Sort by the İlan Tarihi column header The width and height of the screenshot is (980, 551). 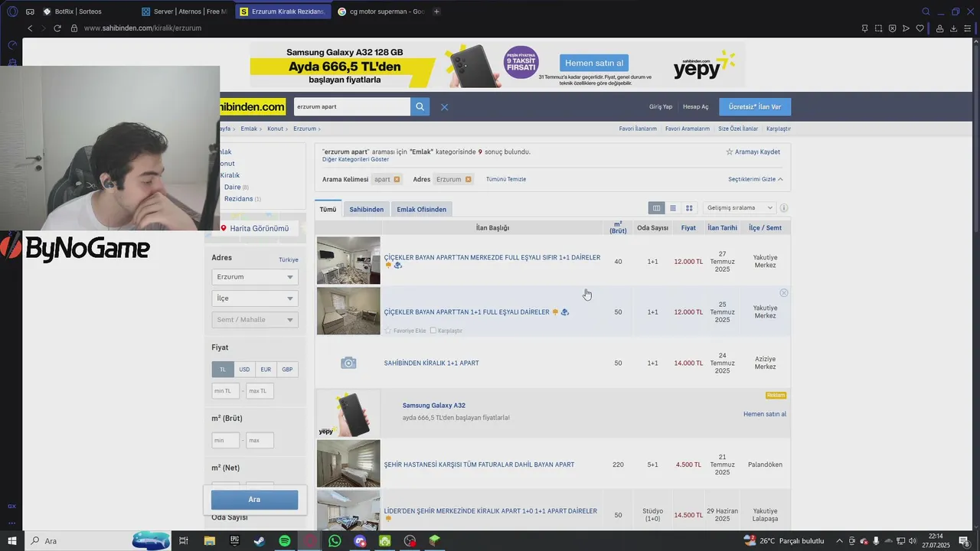point(722,228)
